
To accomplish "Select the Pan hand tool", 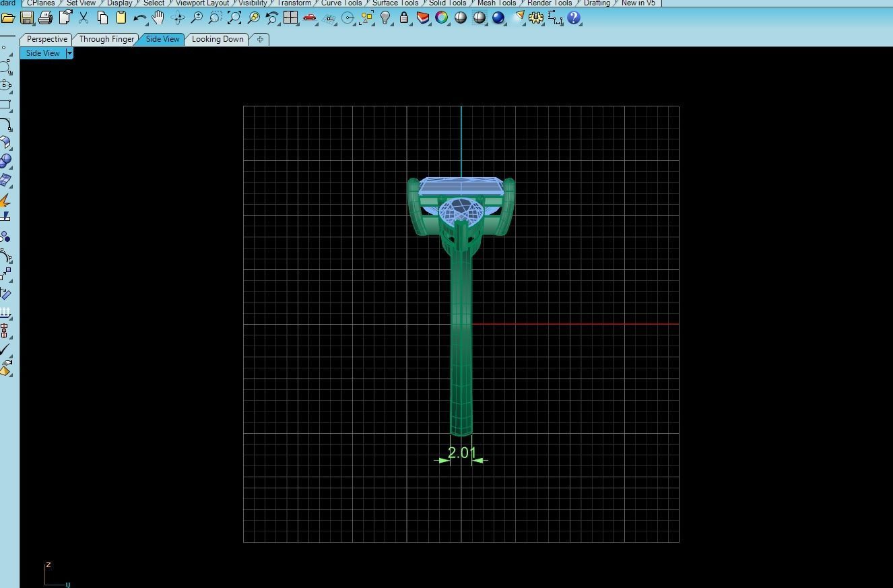I will click(159, 18).
